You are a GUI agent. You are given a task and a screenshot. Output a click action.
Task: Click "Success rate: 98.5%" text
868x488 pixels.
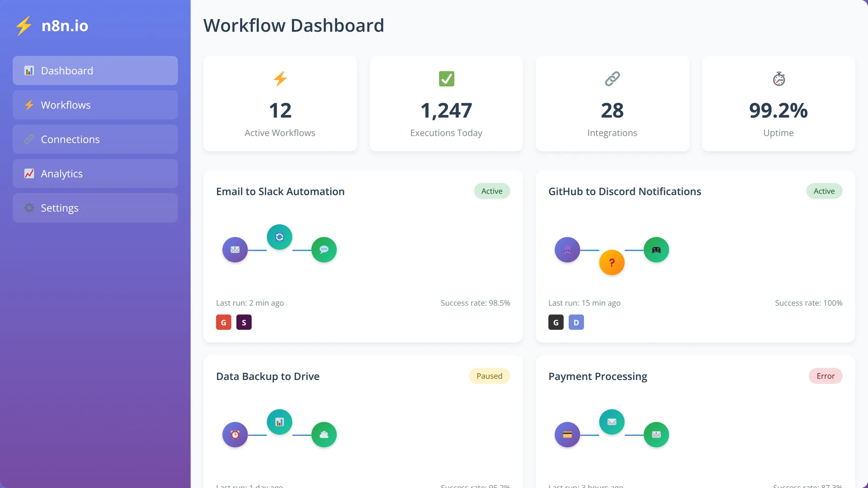pyautogui.click(x=475, y=303)
